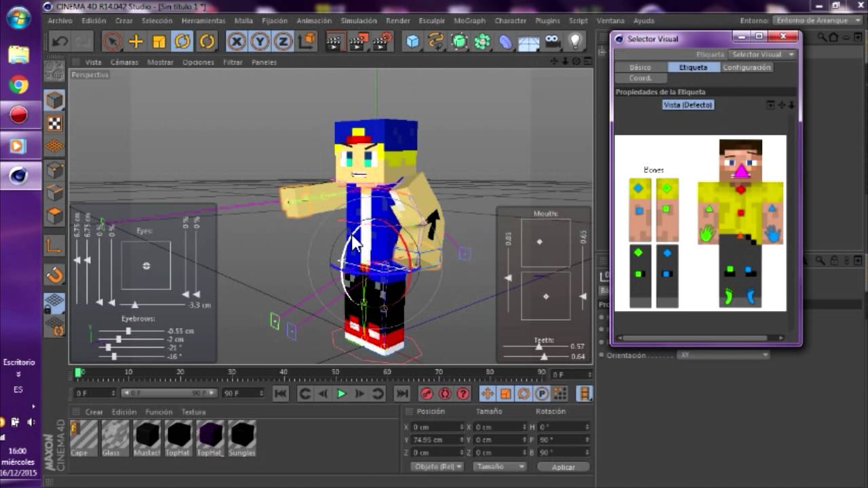The width and height of the screenshot is (868, 488).
Task: Click the Autokeying red circular button
Action: [445, 394]
